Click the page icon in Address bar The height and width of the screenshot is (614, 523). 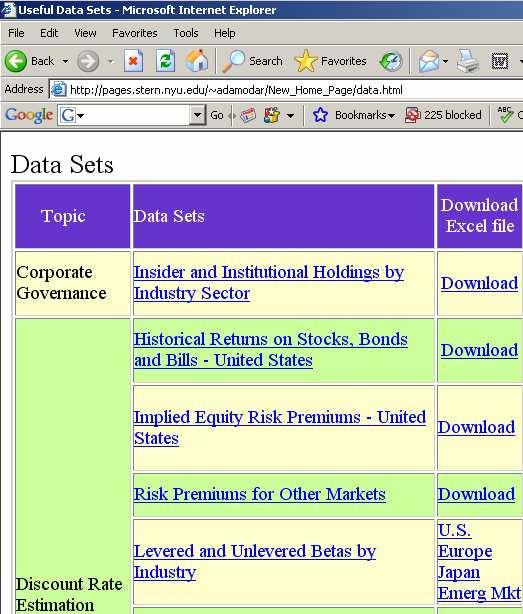pyautogui.click(x=58, y=90)
